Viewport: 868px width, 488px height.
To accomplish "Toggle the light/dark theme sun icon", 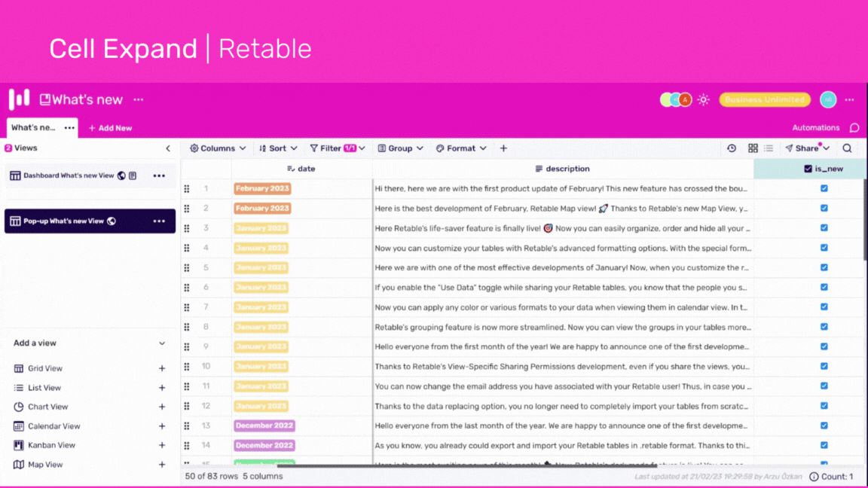I will click(704, 99).
